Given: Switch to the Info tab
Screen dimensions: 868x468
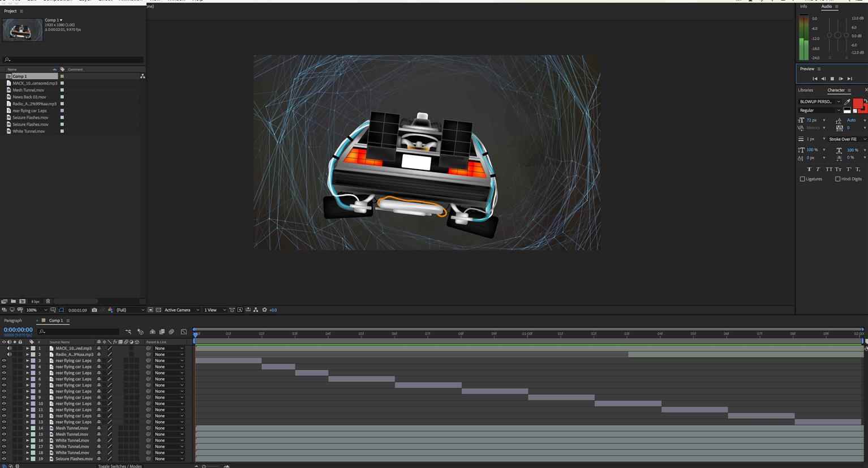Looking at the screenshot, I should (x=803, y=7).
